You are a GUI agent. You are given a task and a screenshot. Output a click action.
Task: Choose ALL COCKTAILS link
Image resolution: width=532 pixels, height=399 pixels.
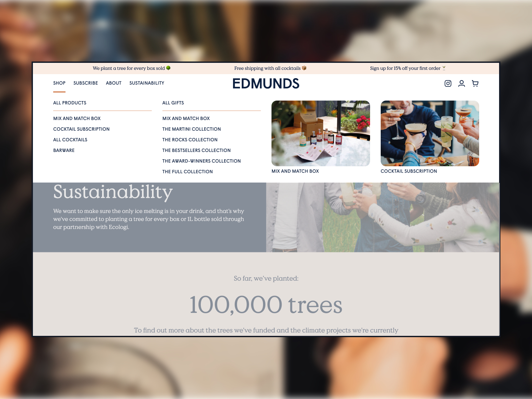pos(70,140)
